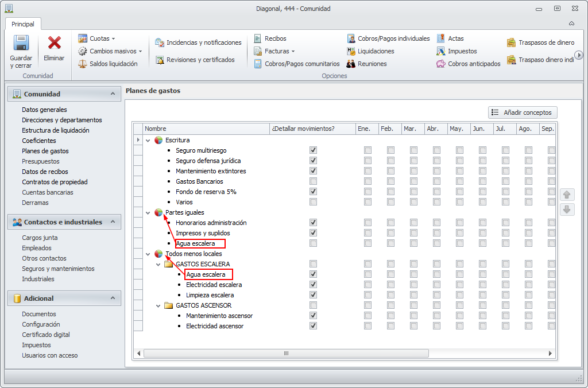Viewport: 588px width, 388px height.
Task: Click the move down arrow button
Action: coord(567,209)
